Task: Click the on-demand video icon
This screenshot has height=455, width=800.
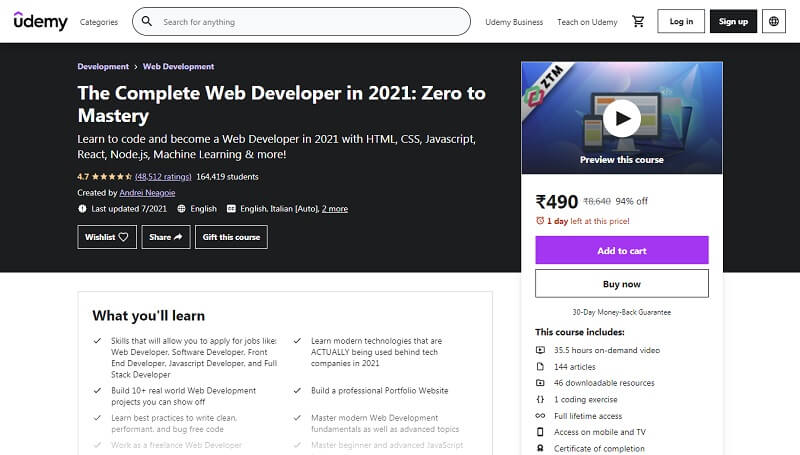Action: point(540,350)
